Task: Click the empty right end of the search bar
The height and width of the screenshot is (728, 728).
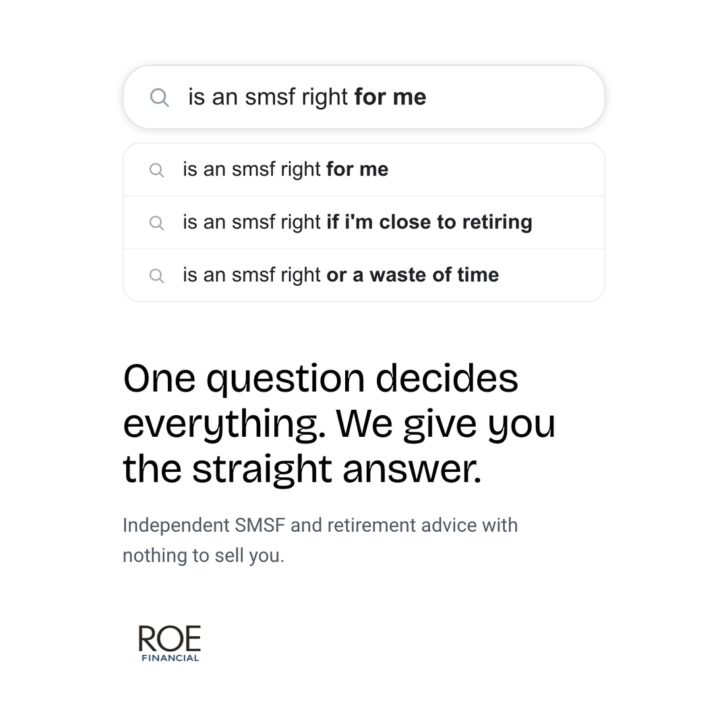Action: (x=516, y=97)
